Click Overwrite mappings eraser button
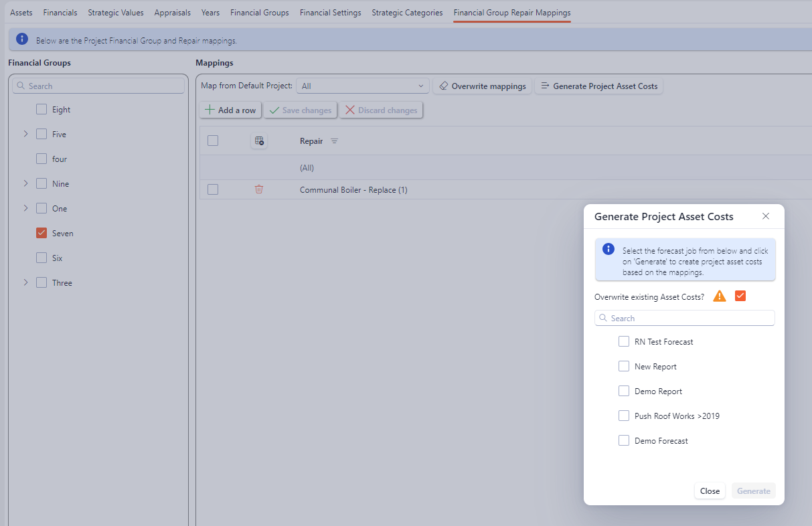 point(483,86)
